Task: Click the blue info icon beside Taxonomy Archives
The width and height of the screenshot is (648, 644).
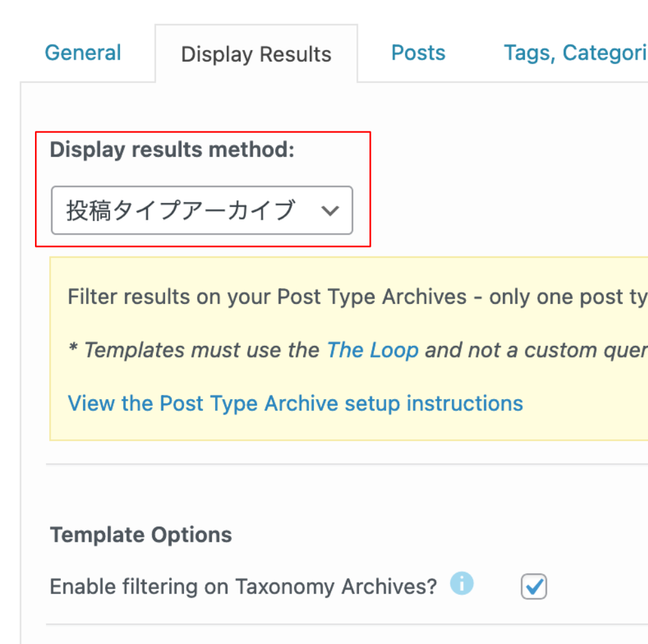Action: pos(461,584)
